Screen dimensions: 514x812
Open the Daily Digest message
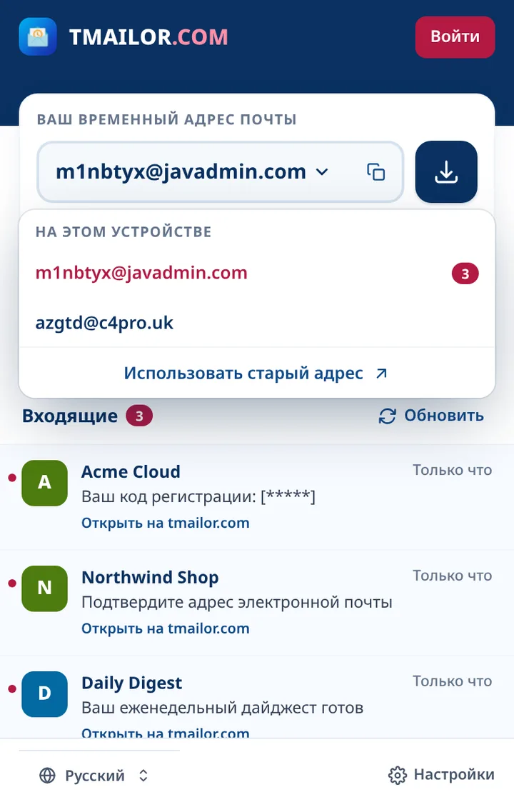[x=257, y=697]
